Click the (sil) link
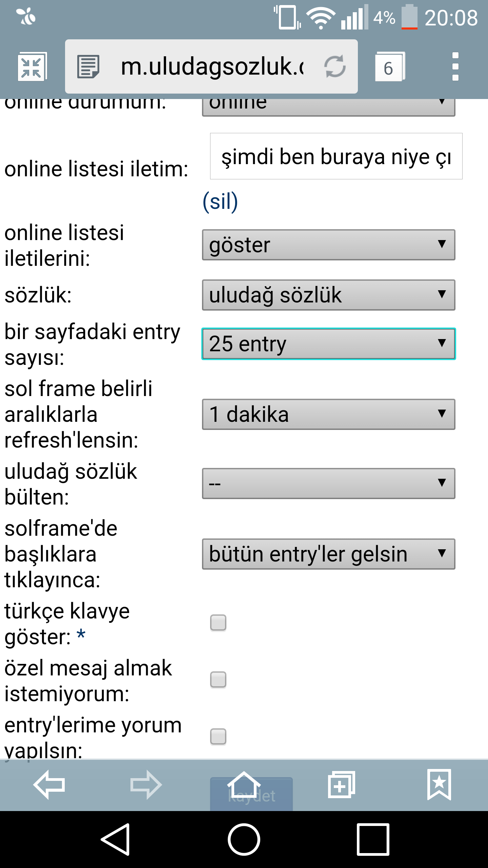 (220, 201)
